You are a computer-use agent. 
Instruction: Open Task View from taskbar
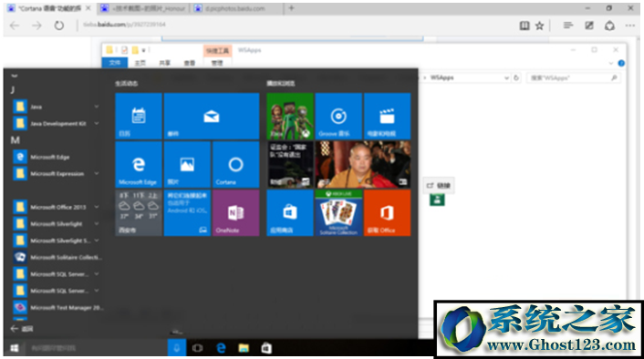point(198,348)
